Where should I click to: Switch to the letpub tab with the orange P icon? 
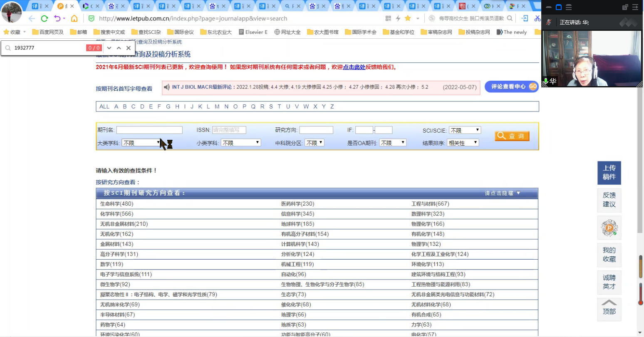pos(66,6)
